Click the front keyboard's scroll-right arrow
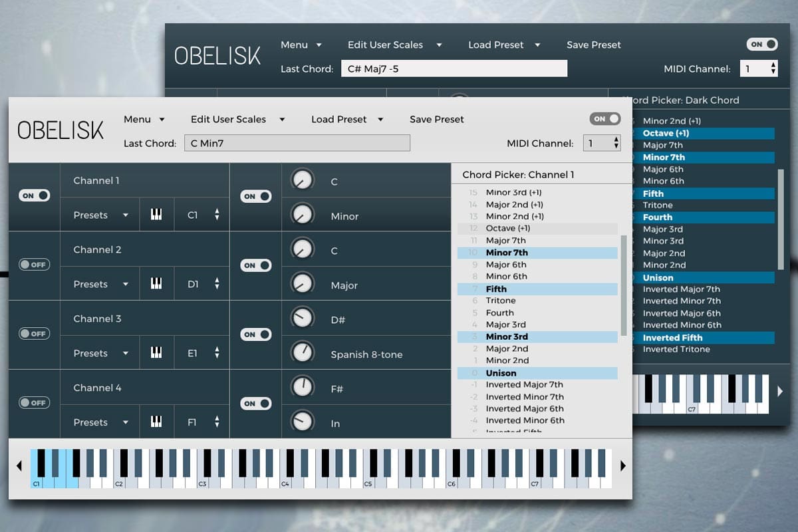Viewport: 798px width, 532px height. pos(622,466)
